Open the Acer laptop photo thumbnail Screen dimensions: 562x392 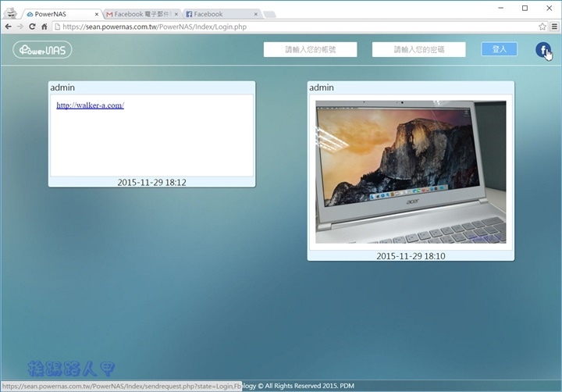tap(411, 172)
